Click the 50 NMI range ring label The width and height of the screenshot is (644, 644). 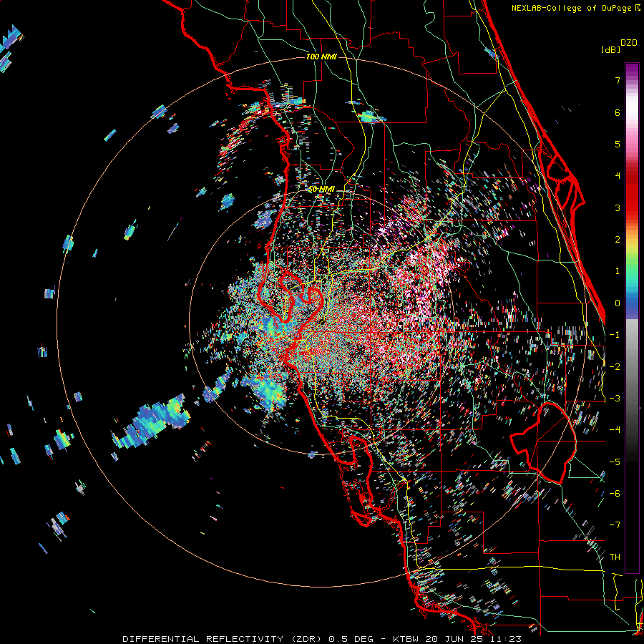tap(321, 190)
